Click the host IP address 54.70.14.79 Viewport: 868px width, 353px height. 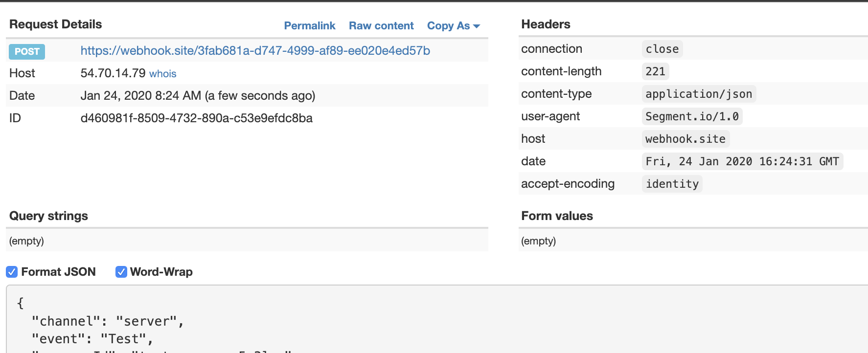click(x=113, y=73)
